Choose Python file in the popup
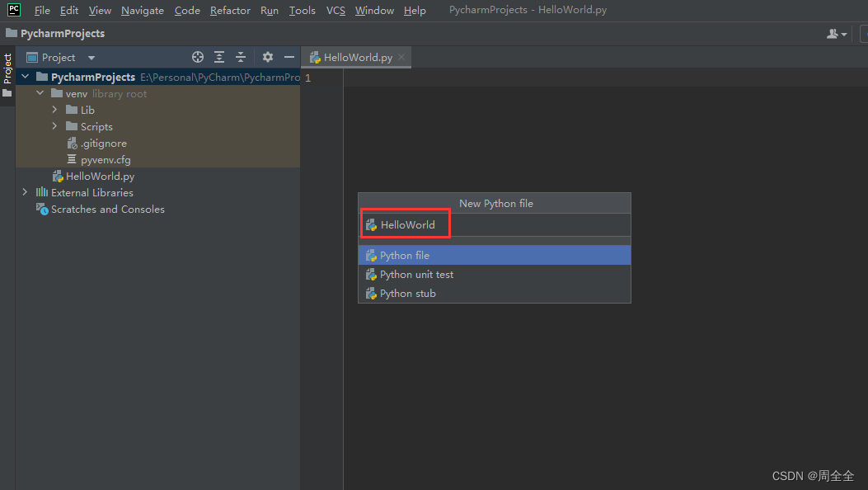This screenshot has height=490, width=868. tap(495, 255)
